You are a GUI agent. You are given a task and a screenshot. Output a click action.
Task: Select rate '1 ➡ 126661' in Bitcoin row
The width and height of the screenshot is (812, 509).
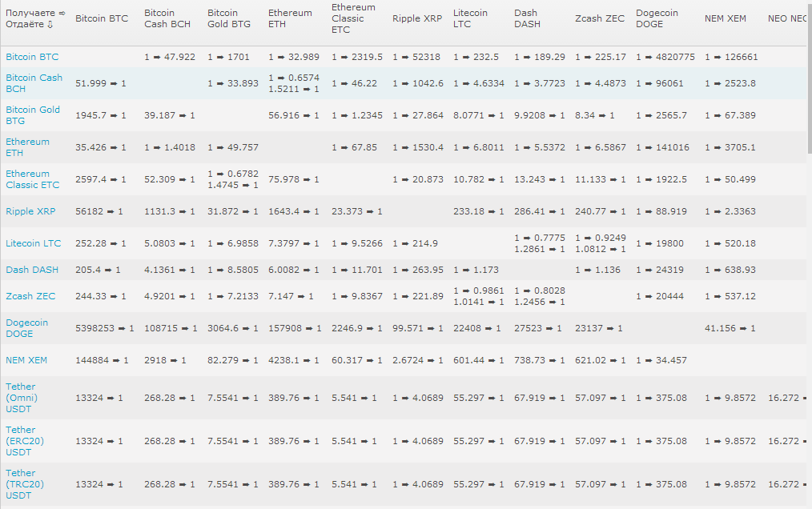(731, 57)
